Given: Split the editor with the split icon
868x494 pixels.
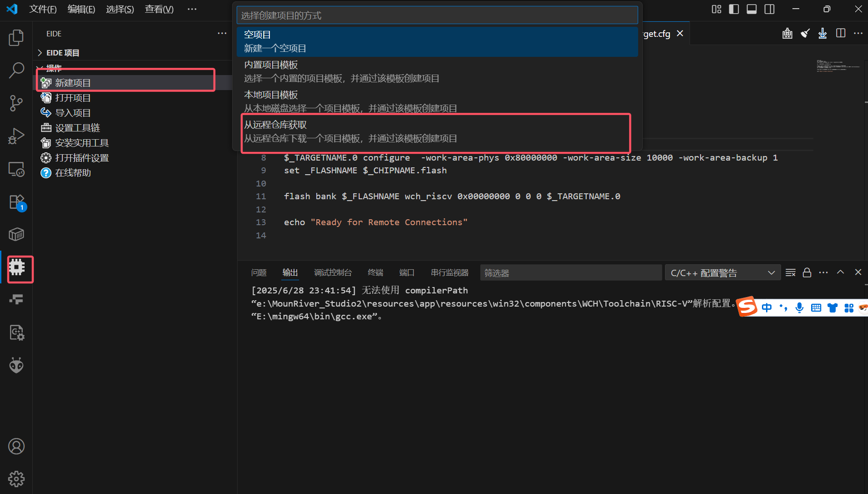Looking at the screenshot, I should (840, 33).
